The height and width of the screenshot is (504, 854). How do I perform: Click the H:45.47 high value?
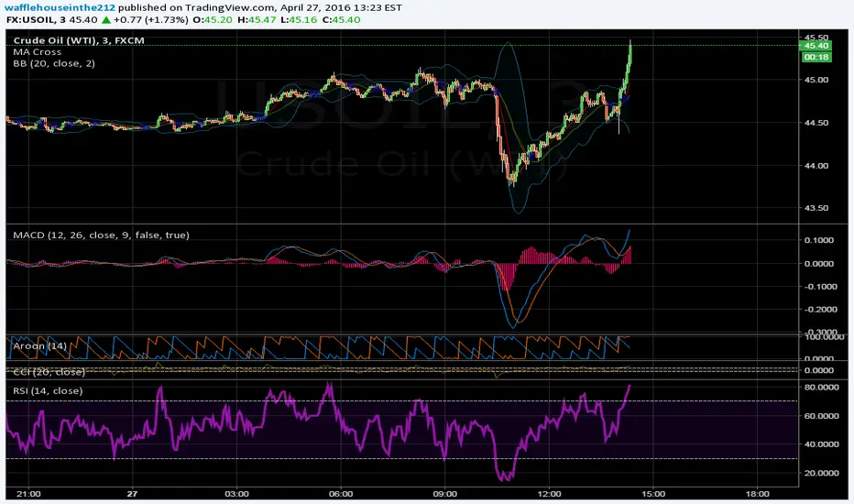click(256, 19)
